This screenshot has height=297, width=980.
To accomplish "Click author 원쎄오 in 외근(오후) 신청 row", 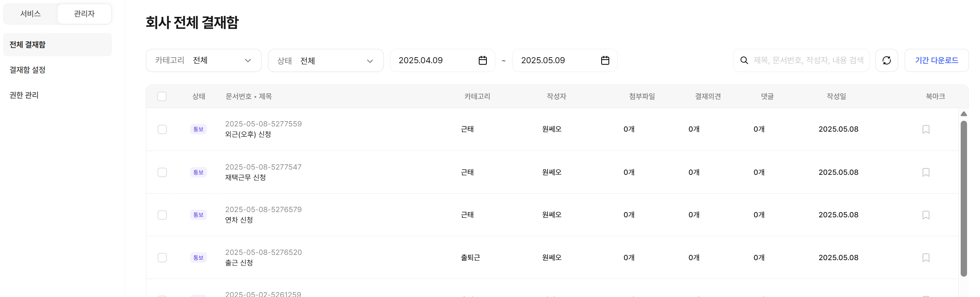I will pyautogui.click(x=552, y=129).
